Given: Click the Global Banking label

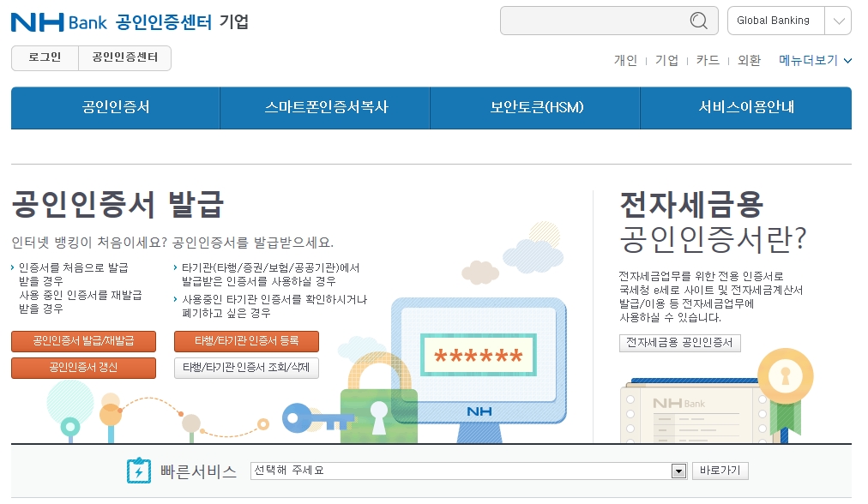Looking at the screenshot, I should [774, 21].
